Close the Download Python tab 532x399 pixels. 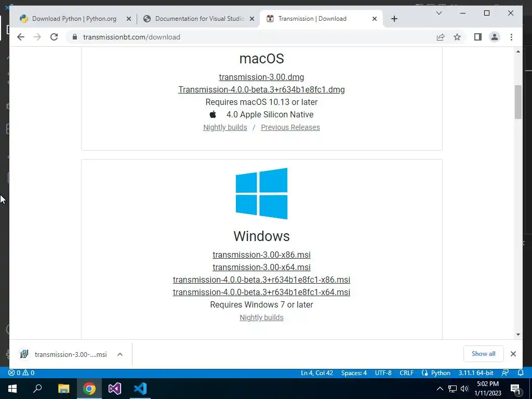click(129, 19)
